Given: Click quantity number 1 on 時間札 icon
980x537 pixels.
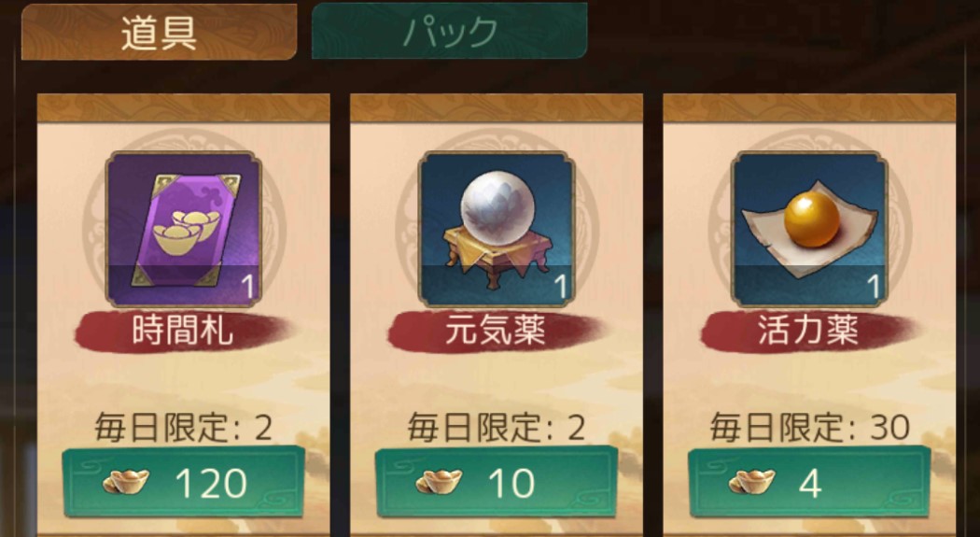Looking at the screenshot, I should (248, 288).
